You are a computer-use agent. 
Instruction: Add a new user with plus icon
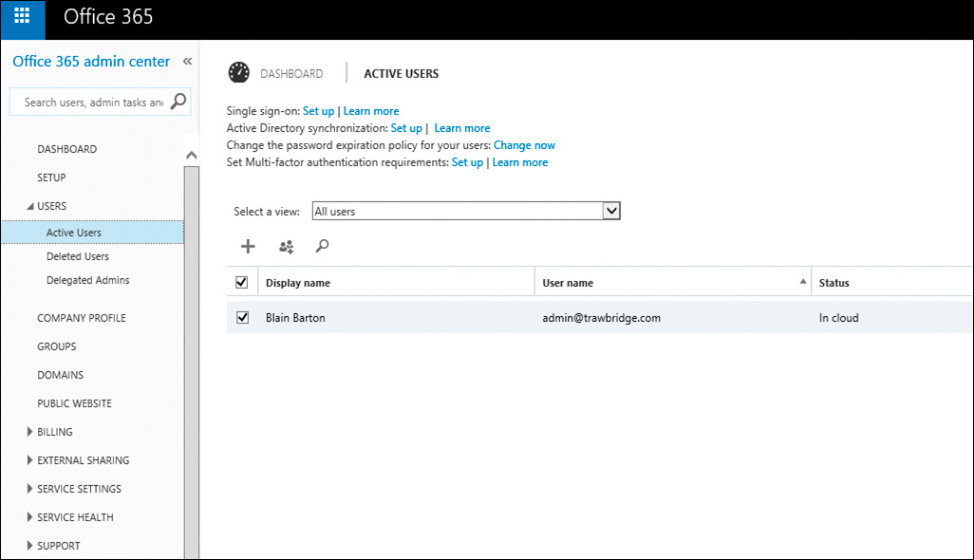coord(248,247)
